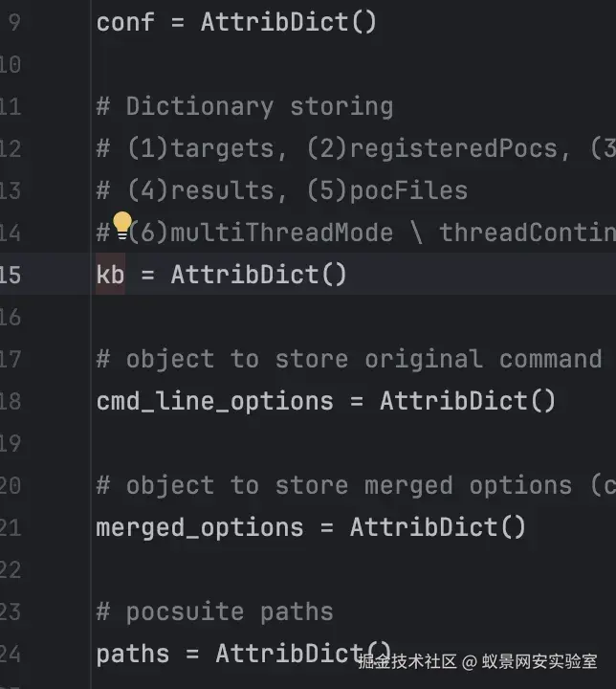Click the merged_options variable name
This screenshot has width=616, height=689.
[x=199, y=527]
